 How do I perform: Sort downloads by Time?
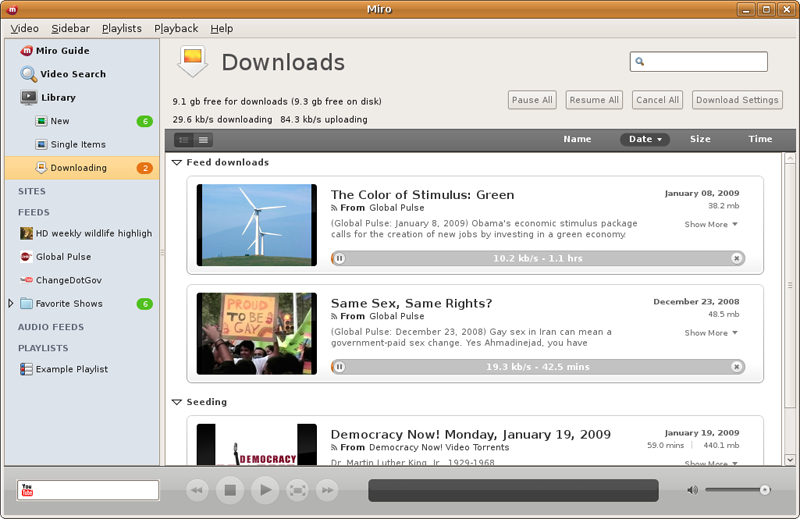(760, 139)
